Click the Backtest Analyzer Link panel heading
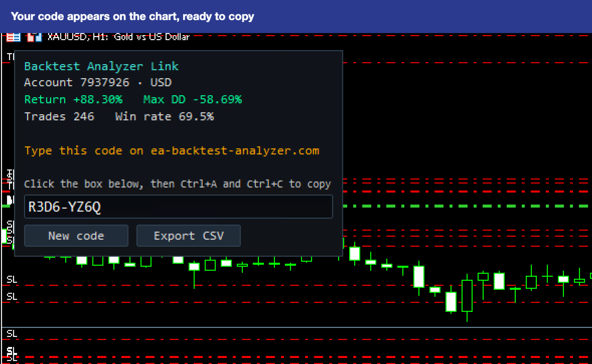The height and width of the screenshot is (364, 592). pos(101,66)
